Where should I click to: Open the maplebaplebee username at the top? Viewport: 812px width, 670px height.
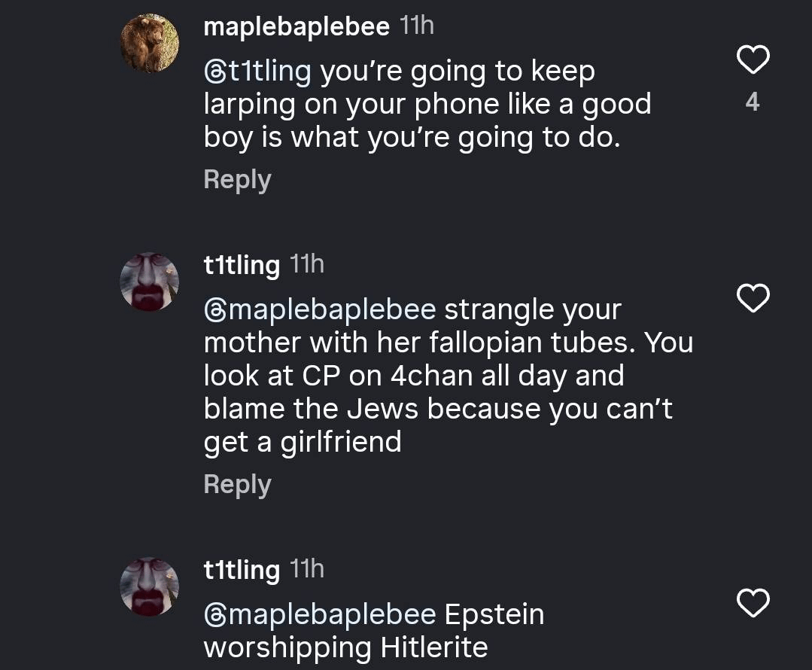click(297, 28)
